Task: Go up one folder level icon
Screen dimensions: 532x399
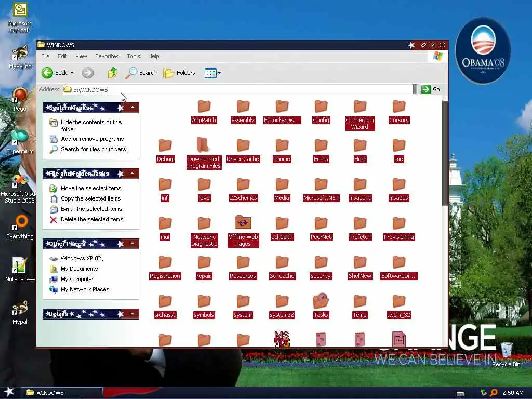Action: coord(113,73)
